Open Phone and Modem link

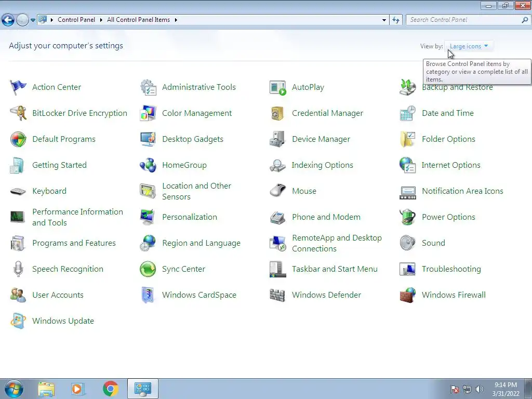pyautogui.click(x=326, y=217)
